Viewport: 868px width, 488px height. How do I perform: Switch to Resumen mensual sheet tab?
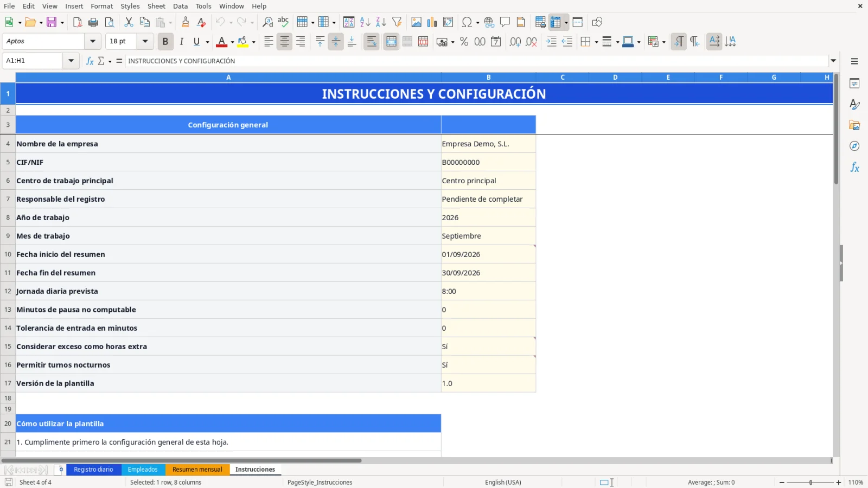[x=197, y=470]
